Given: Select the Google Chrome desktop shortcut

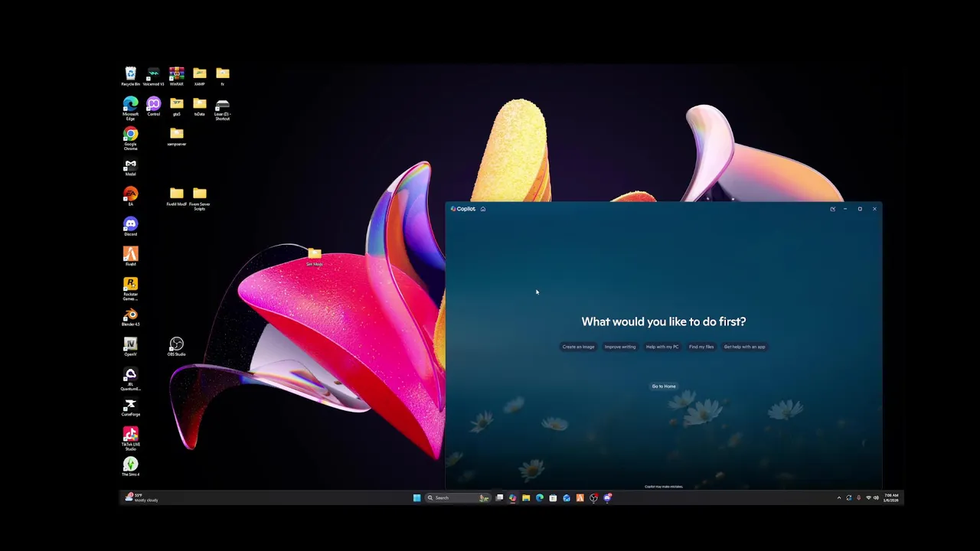Looking at the screenshot, I should 130,139.
